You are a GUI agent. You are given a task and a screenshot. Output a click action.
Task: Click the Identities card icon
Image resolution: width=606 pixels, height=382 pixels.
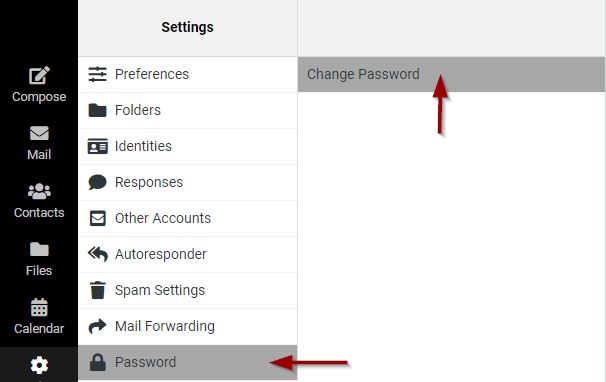pos(97,146)
